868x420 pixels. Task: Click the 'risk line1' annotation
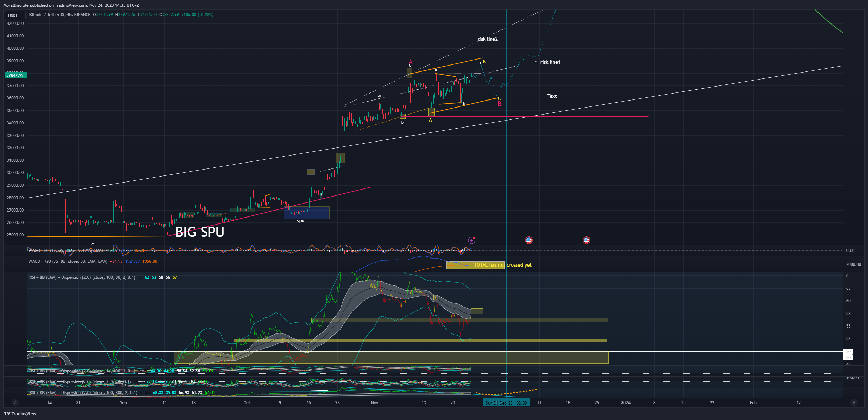click(x=550, y=62)
